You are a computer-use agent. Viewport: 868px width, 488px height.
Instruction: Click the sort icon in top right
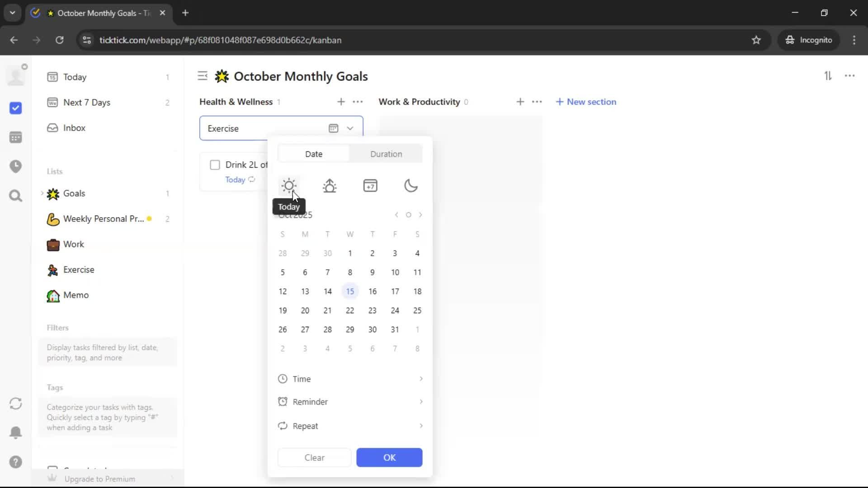pos(828,76)
